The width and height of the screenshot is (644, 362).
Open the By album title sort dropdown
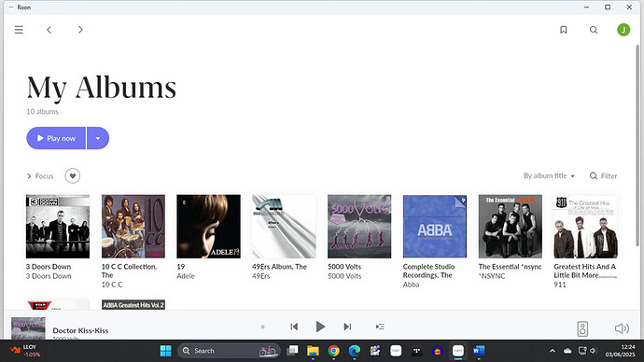point(549,175)
